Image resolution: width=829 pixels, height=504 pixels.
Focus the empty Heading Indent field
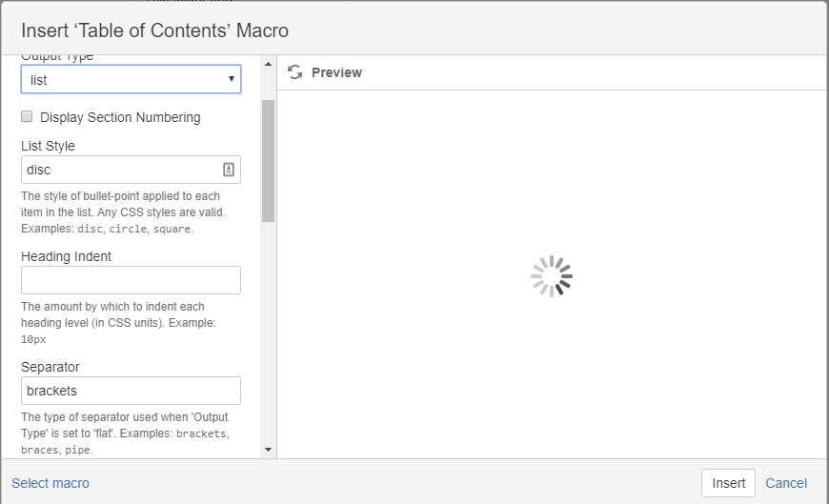[x=131, y=280]
